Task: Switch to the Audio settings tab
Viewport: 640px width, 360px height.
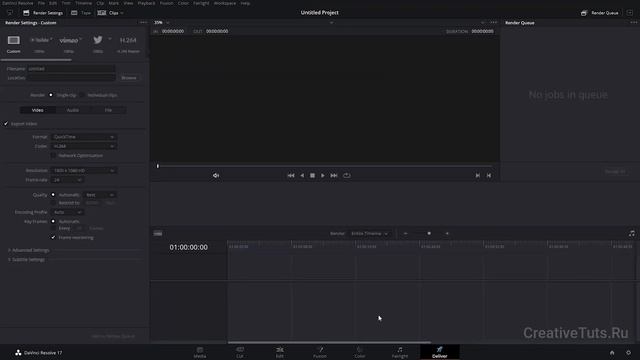Action: [73, 110]
